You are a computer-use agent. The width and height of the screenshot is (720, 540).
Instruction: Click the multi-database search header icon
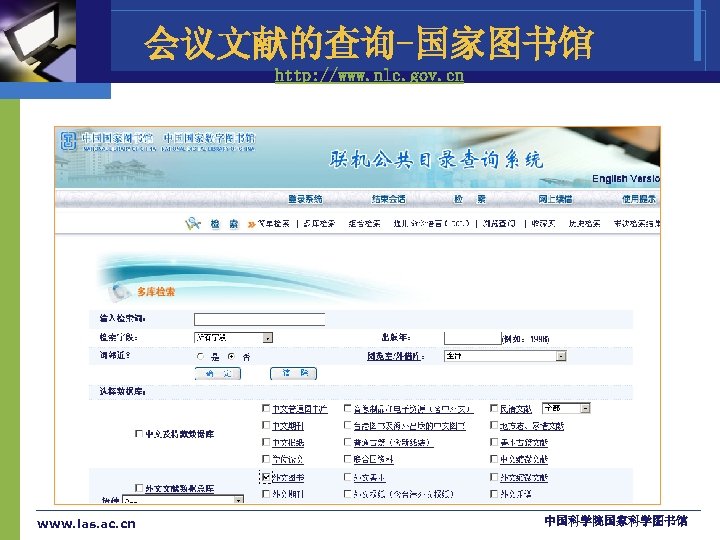118,292
